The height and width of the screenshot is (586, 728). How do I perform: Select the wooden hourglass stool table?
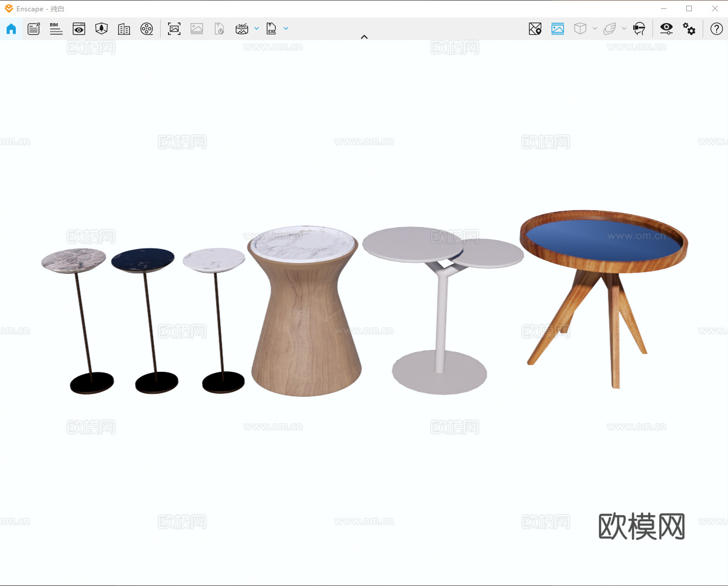click(x=304, y=316)
